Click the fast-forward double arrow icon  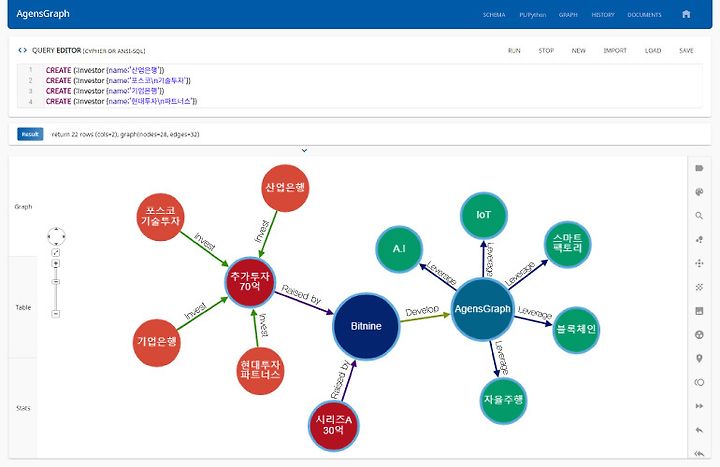pyautogui.click(x=699, y=406)
